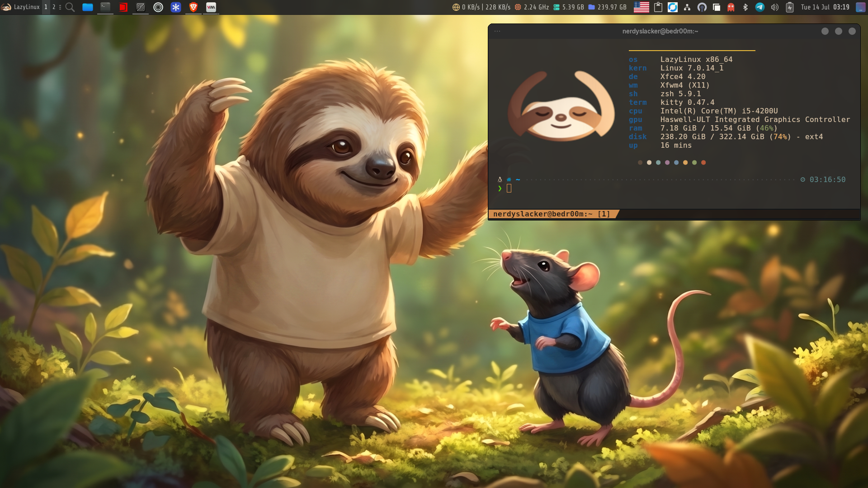The image size is (868, 488).
Task: Switch keyboard layout via US flag
Action: 642,7
